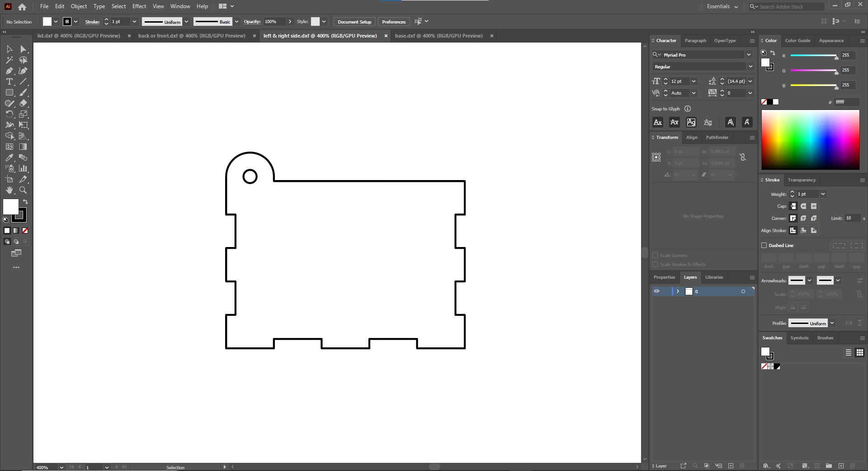Viewport: 868px width, 471px height.
Task: Click the red R color slider
Action: click(814, 55)
